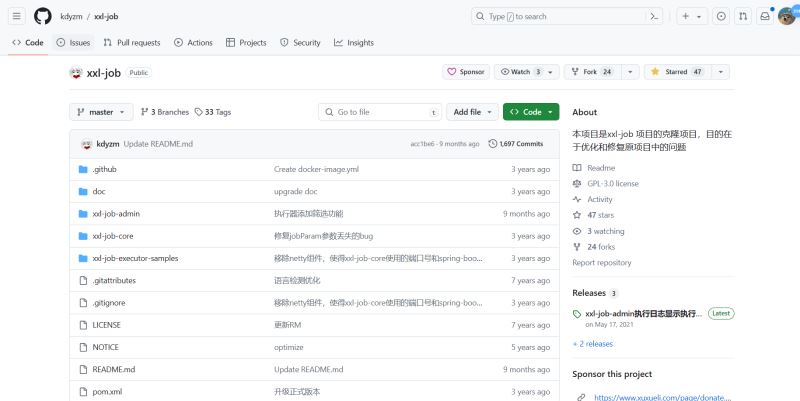
Task: Click the Fork button
Action: pyautogui.click(x=593, y=72)
